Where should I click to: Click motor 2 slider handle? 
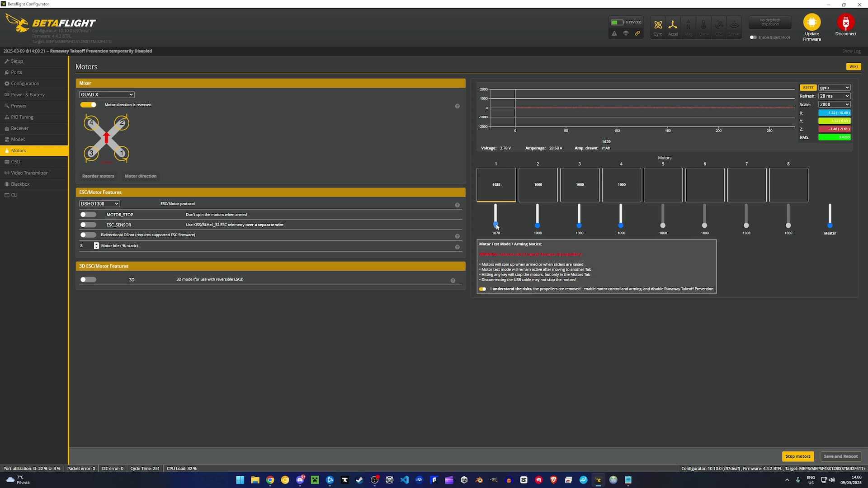pos(537,225)
